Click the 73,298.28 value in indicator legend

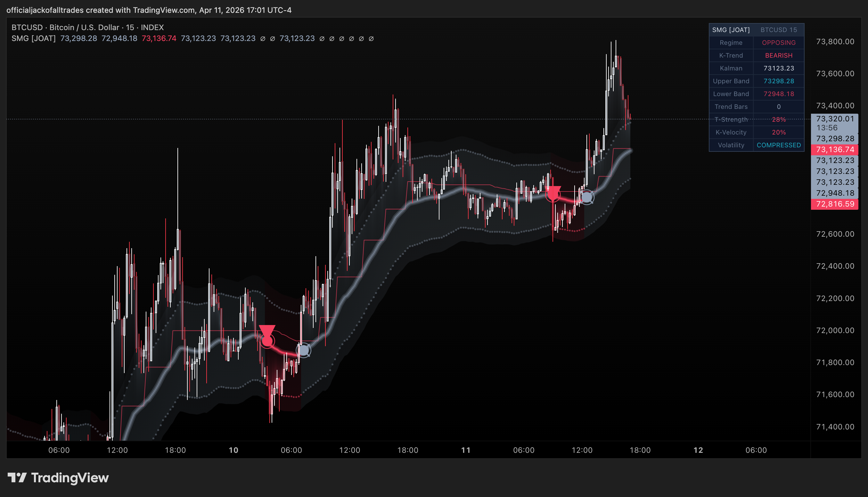click(x=78, y=38)
